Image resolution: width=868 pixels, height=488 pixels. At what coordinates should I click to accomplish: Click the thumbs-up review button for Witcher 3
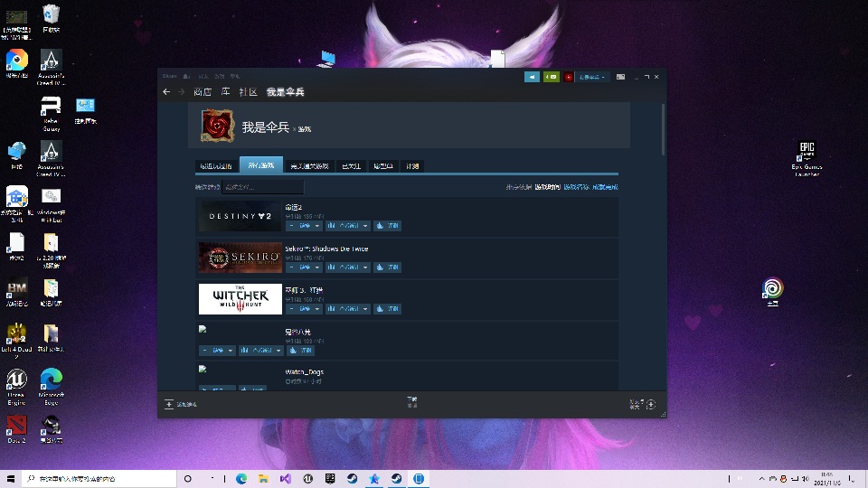(x=387, y=309)
